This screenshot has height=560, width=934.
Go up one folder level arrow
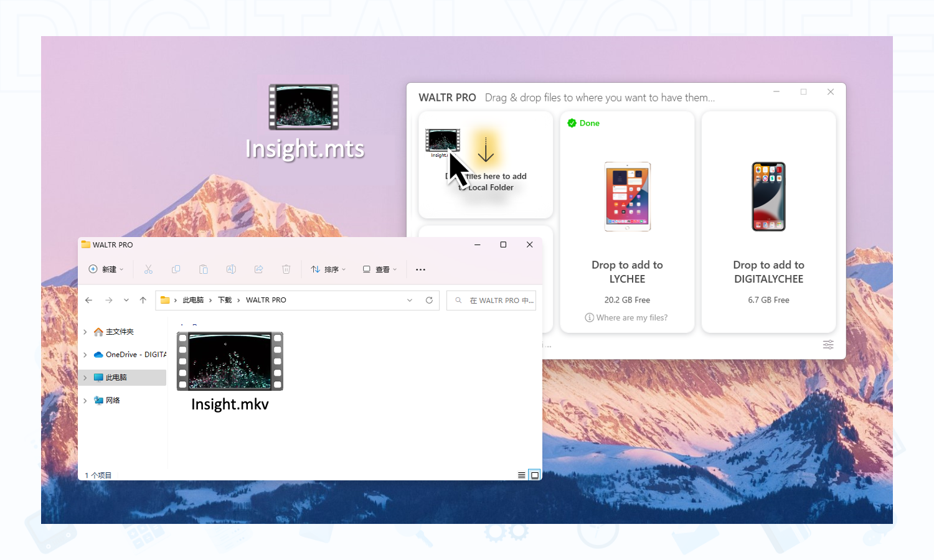coord(143,300)
